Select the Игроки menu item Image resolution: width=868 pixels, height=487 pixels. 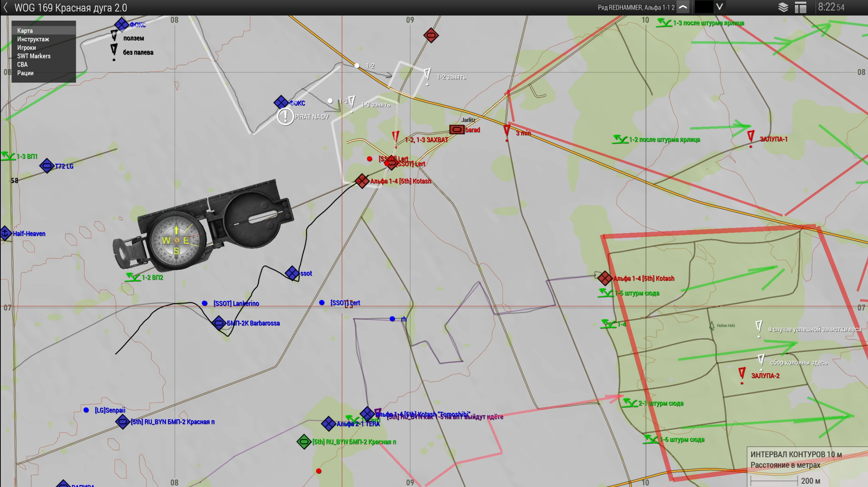coord(26,48)
